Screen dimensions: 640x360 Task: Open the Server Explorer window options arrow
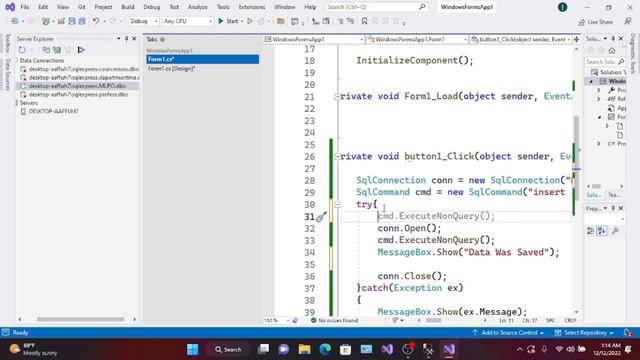pos(118,39)
